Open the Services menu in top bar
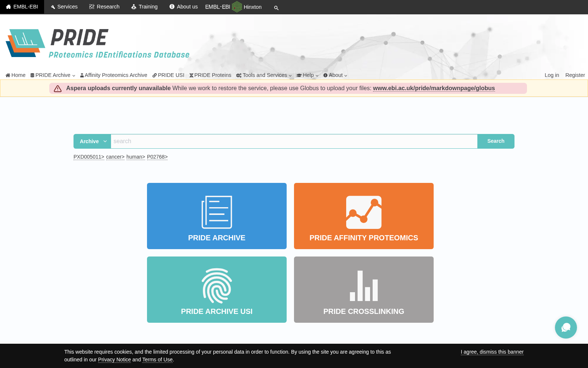This screenshot has width=588, height=368. tap(64, 7)
